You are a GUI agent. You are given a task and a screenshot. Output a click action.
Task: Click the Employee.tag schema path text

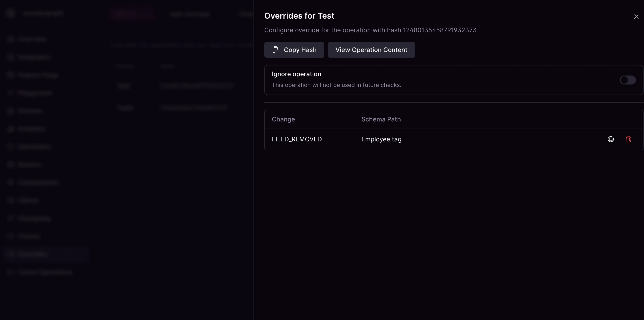[x=381, y=139]
